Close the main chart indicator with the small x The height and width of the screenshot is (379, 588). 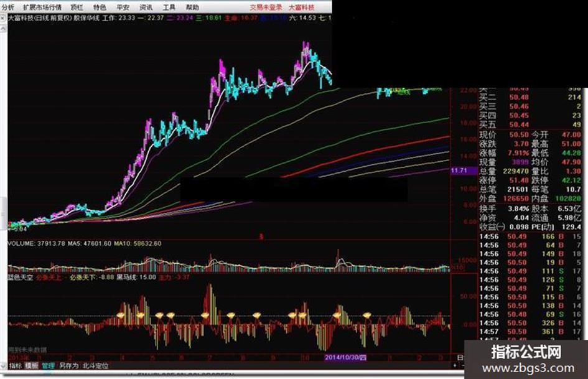coord(2,17)
